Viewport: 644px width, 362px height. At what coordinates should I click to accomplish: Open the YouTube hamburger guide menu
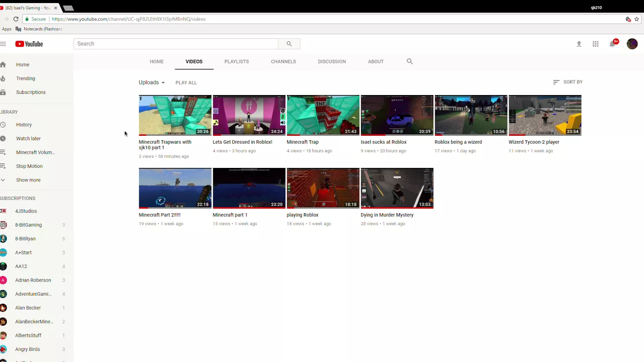(x=3, y=44)
